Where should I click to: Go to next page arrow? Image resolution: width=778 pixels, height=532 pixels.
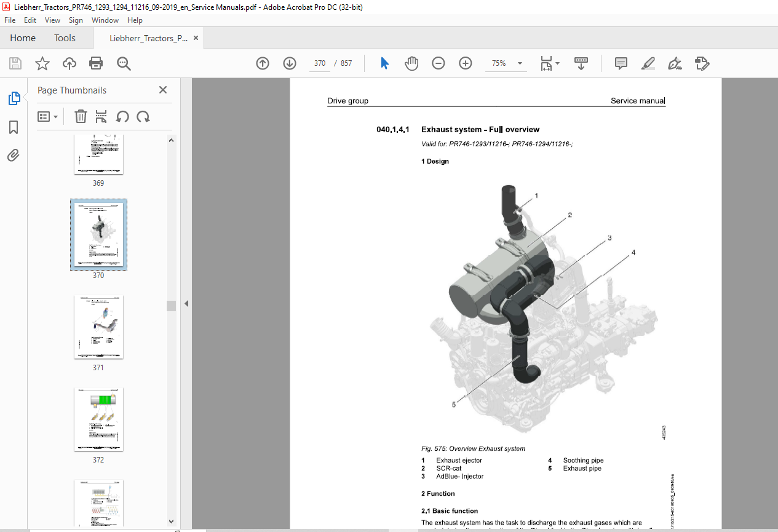290,63
